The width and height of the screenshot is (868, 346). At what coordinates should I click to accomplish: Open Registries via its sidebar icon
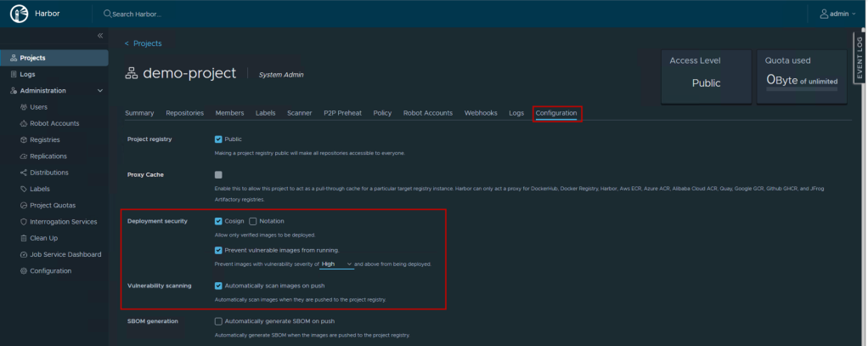[22, 139]
